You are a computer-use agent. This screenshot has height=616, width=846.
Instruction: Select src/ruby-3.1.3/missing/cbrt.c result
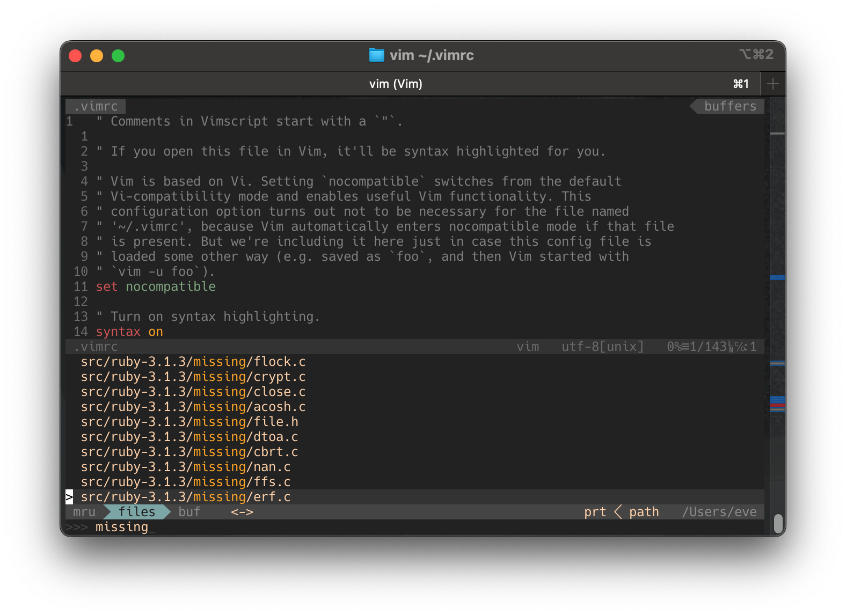tap(189, 452)
